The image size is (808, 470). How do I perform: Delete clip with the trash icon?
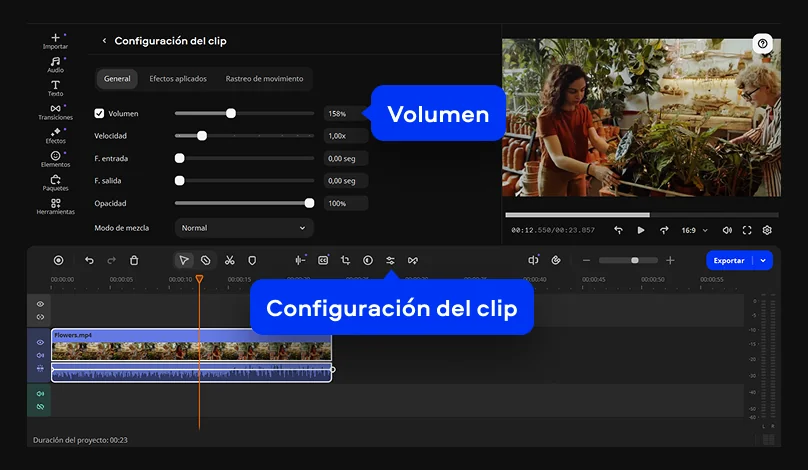click(x=134, y=260)
